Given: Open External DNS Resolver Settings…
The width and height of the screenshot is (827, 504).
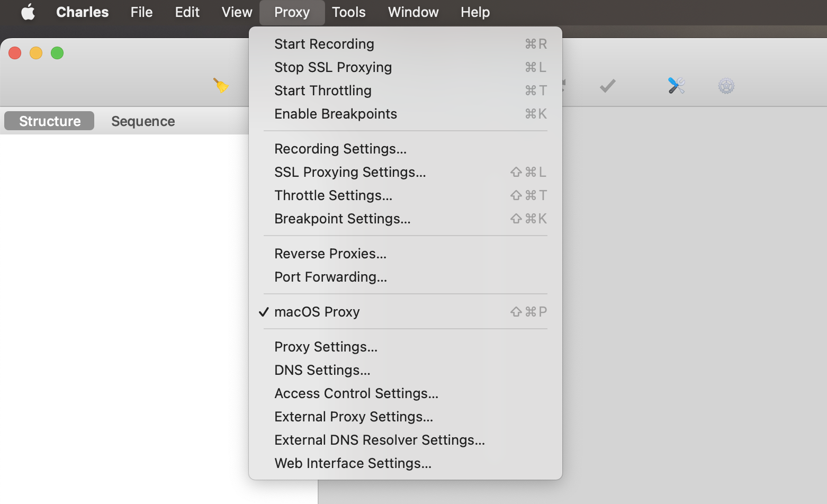Looking at the screenshot, I should 406,440.
